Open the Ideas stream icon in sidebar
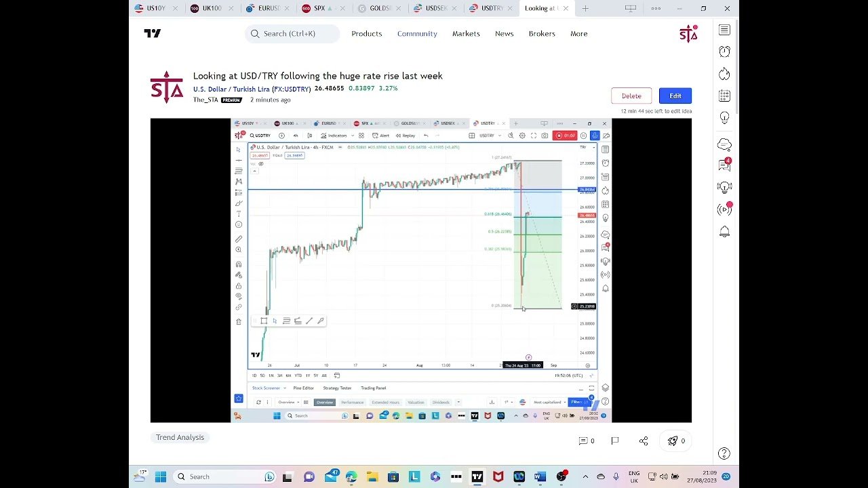Image resolution: width=868 pixels, height=488 pixels. (x=724, y=187)
